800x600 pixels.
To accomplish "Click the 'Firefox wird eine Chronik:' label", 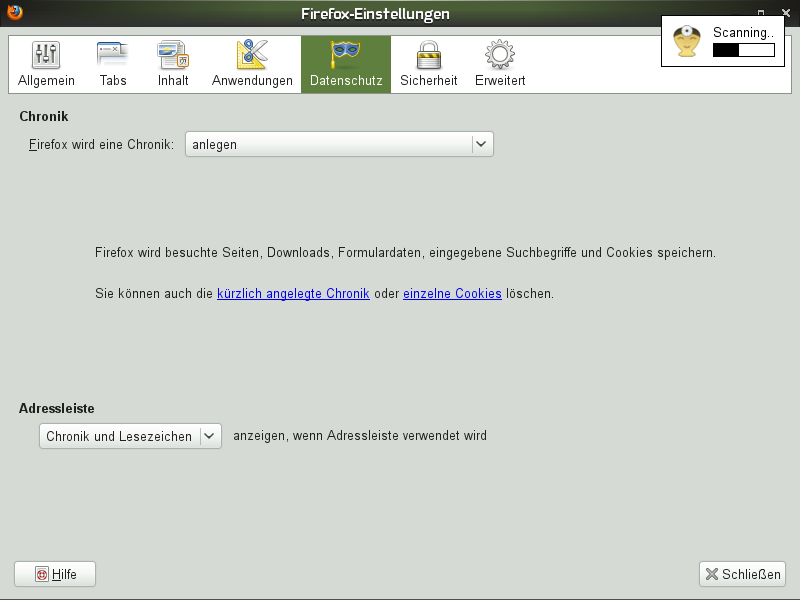I will point(101,144).
